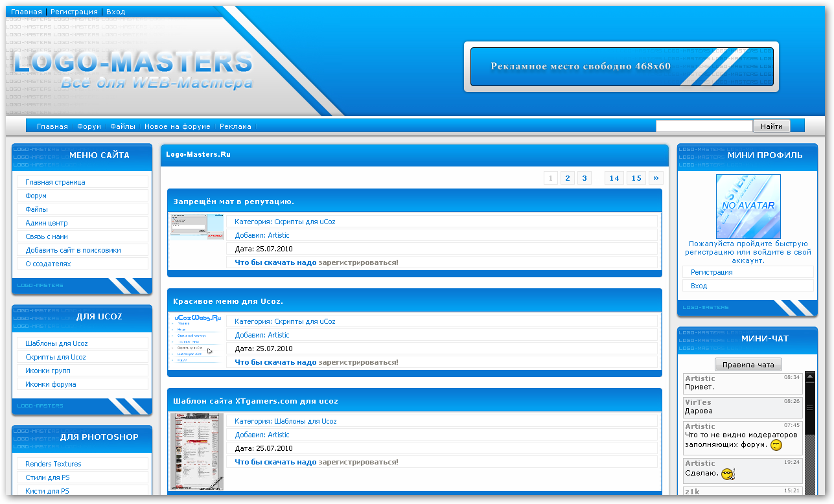Click 'зарегистрироваться!' in the third post

(358, 462)
